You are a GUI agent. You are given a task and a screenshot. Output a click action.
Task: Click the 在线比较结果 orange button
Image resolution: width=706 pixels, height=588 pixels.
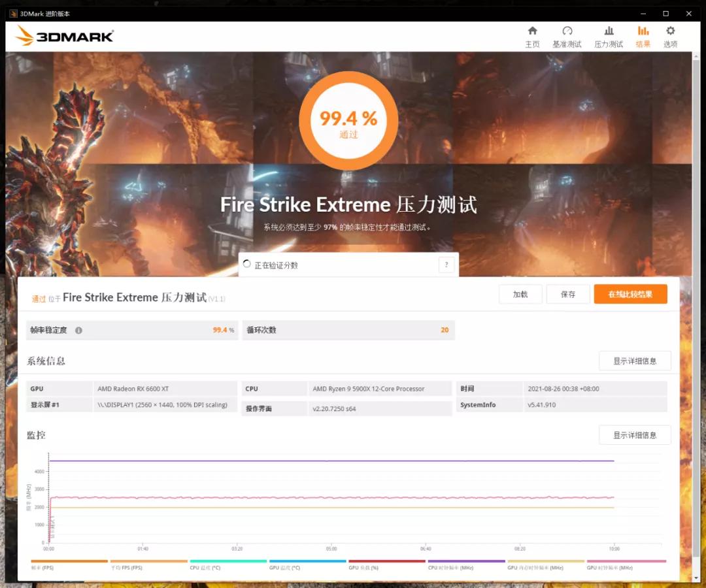[x=630, y=294]
